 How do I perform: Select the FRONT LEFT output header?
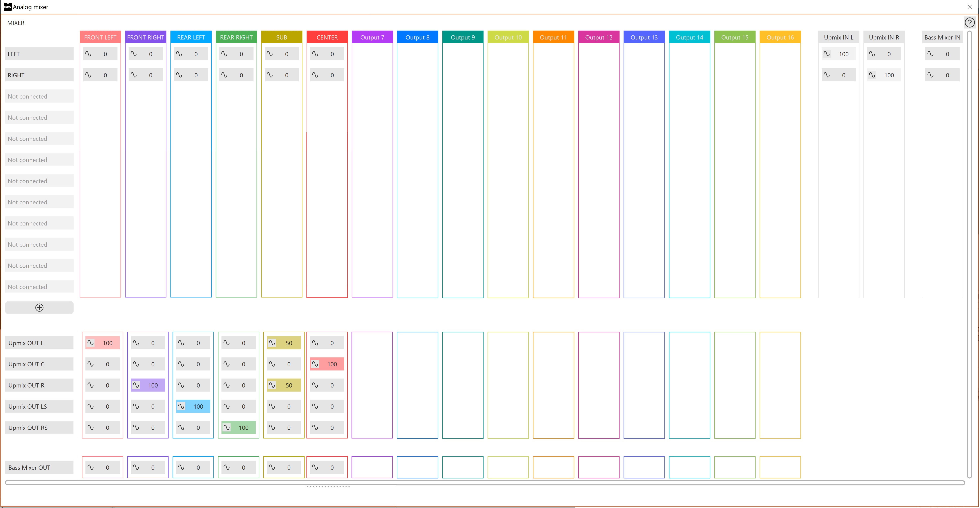100,37
